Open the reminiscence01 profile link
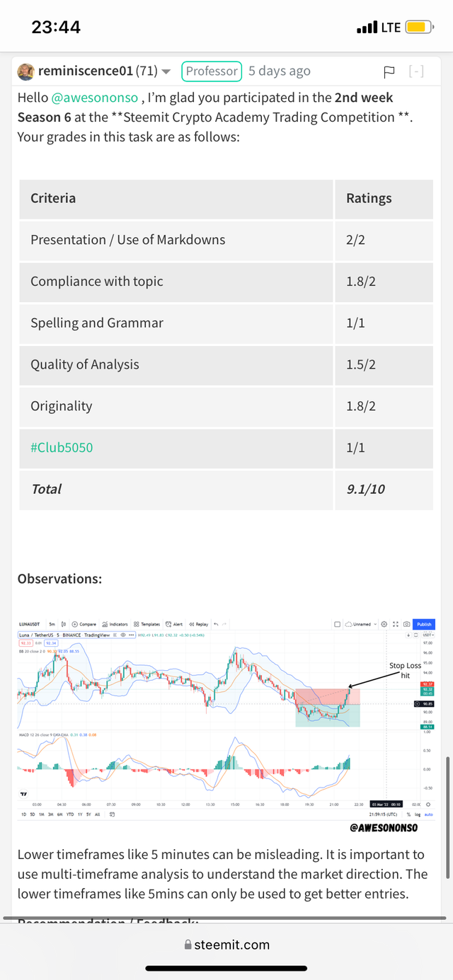Screen dimensions: 453x980 click(x=85, y=71)
